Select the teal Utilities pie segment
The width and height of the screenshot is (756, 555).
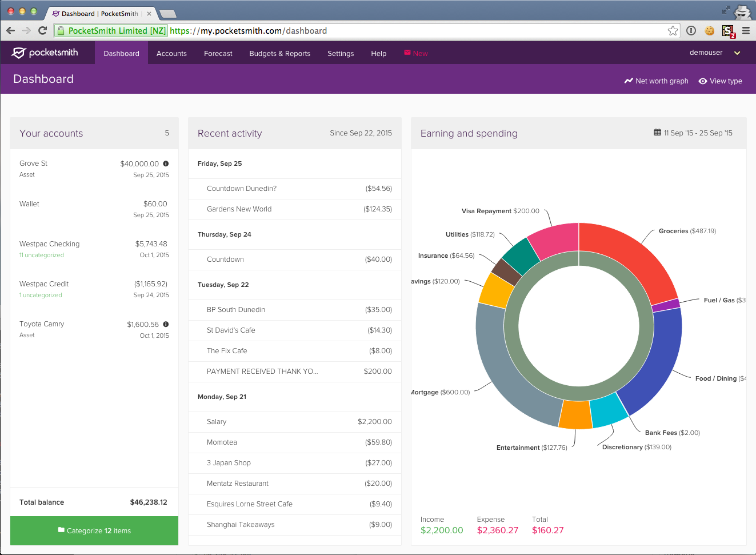pos(521,256)
